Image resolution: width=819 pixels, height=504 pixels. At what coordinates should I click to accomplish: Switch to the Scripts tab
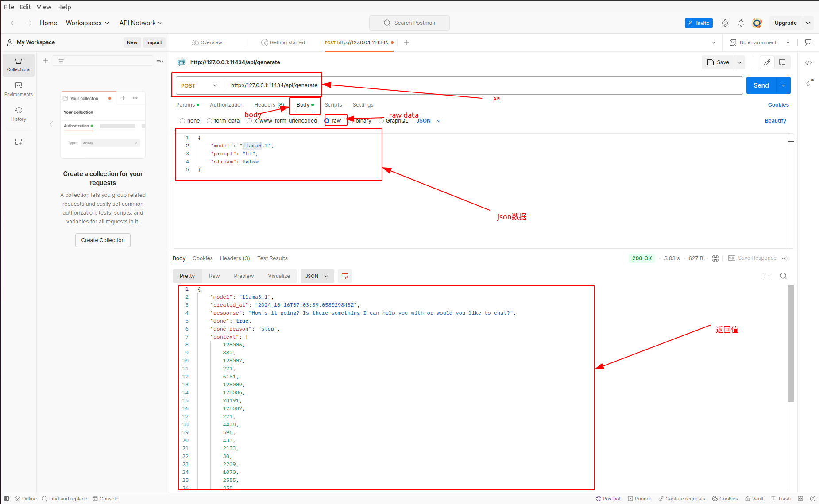coord(333,105)
